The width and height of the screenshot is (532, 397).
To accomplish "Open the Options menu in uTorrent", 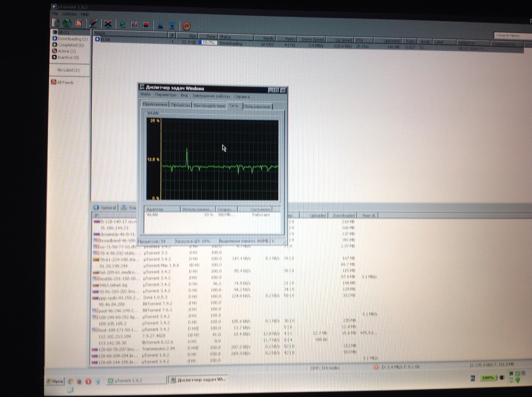I will pyautogui.click(x=69, y=14).
